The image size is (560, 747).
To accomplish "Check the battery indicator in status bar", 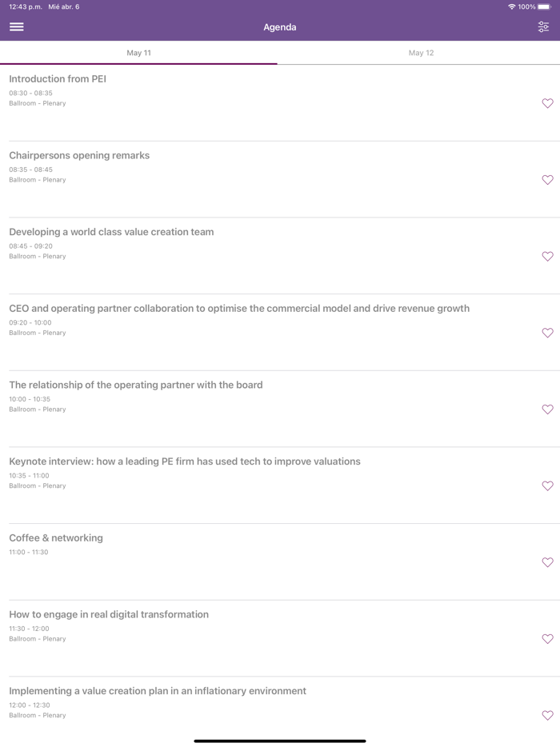I will [544, 6].
